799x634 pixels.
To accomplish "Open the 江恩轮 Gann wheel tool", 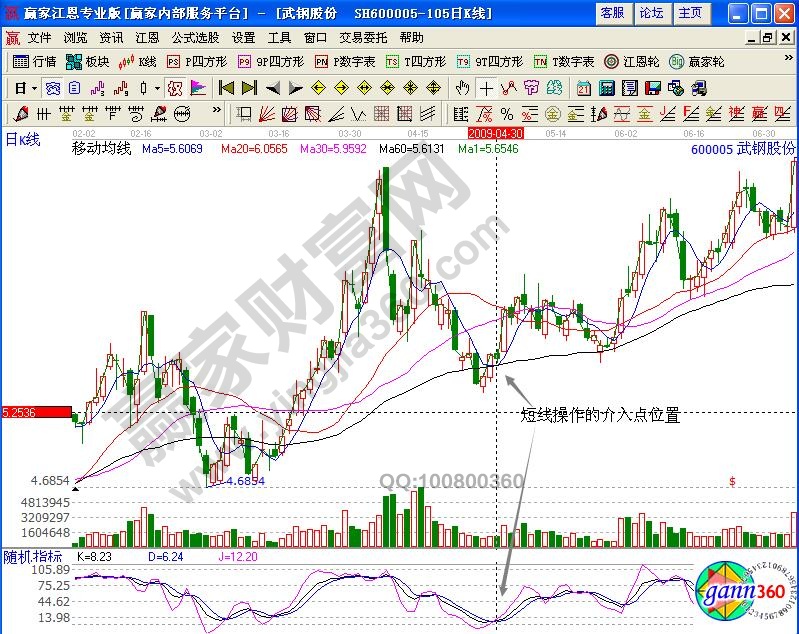I will (633, 62).
